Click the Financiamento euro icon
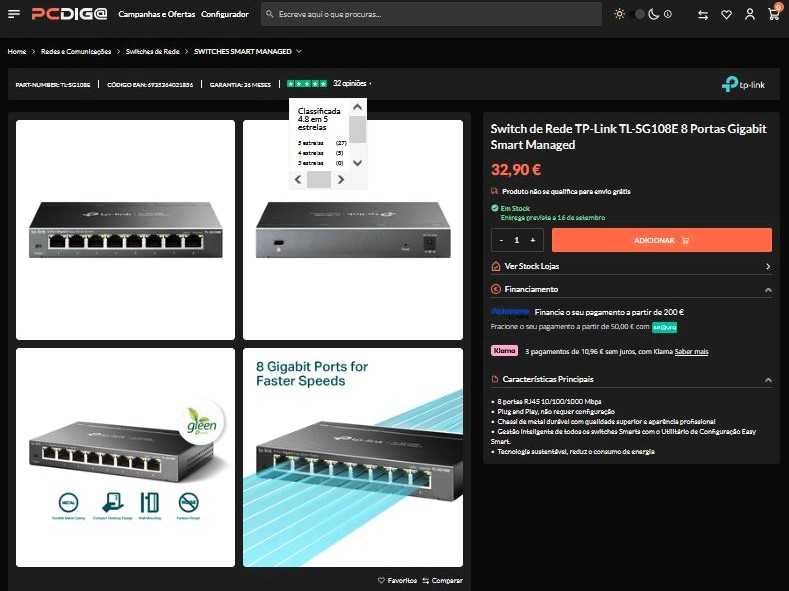This screenshot has height=591, width=789. (x=496, y=289)
